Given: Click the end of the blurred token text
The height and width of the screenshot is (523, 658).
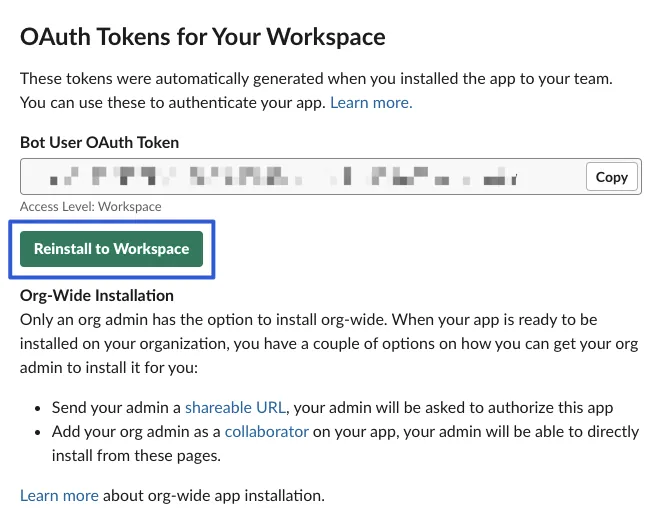Looking at the screenshot, I should [512, 178].
